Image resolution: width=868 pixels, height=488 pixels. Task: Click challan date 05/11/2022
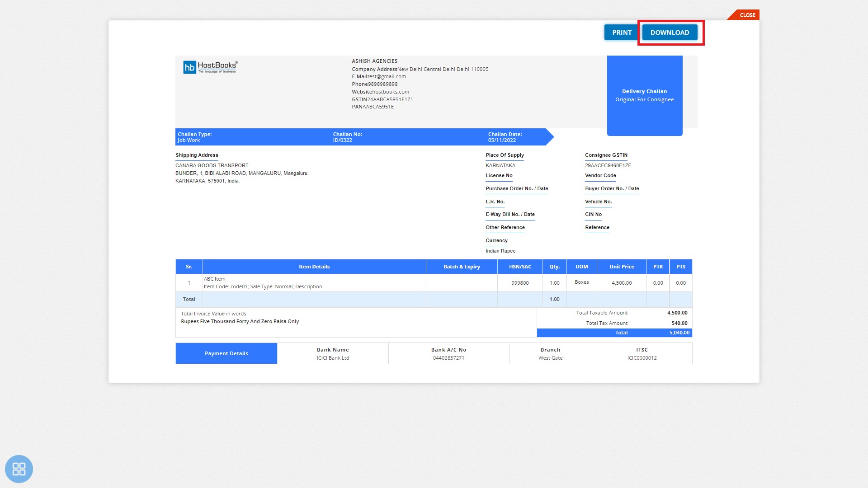(x=502, y=140)
